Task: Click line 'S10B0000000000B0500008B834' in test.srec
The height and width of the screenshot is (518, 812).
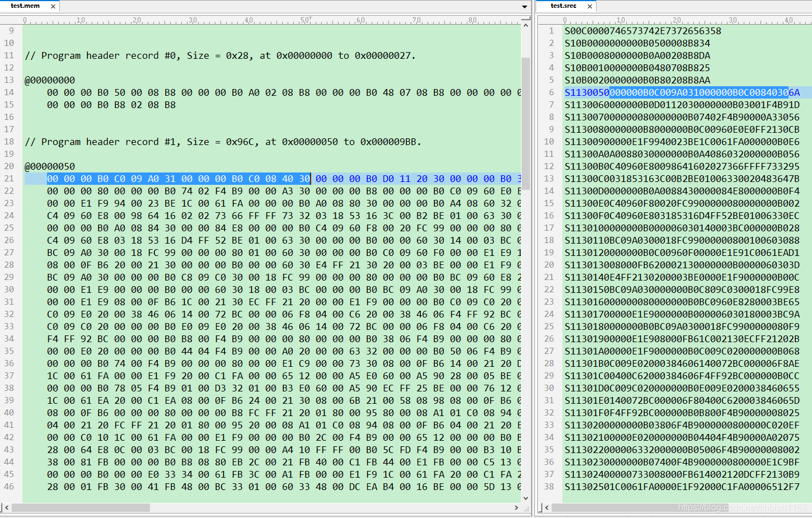Action: coord(637,43)
